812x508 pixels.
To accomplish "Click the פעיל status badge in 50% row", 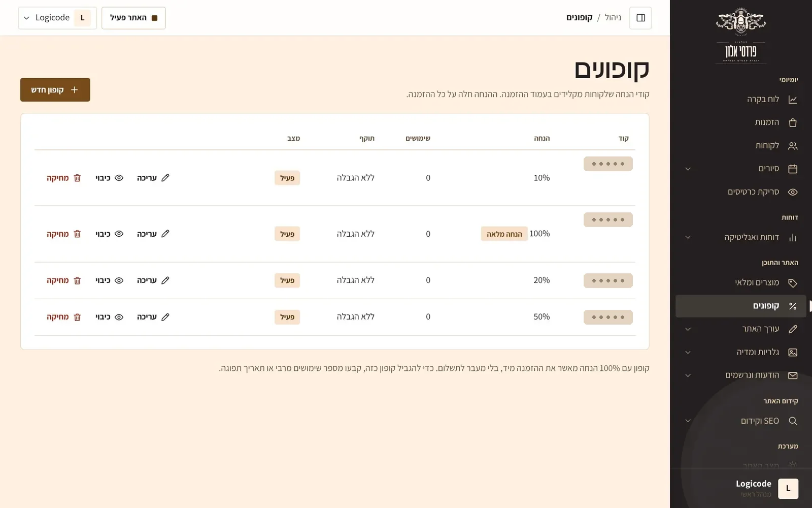I will pos(287,317).
